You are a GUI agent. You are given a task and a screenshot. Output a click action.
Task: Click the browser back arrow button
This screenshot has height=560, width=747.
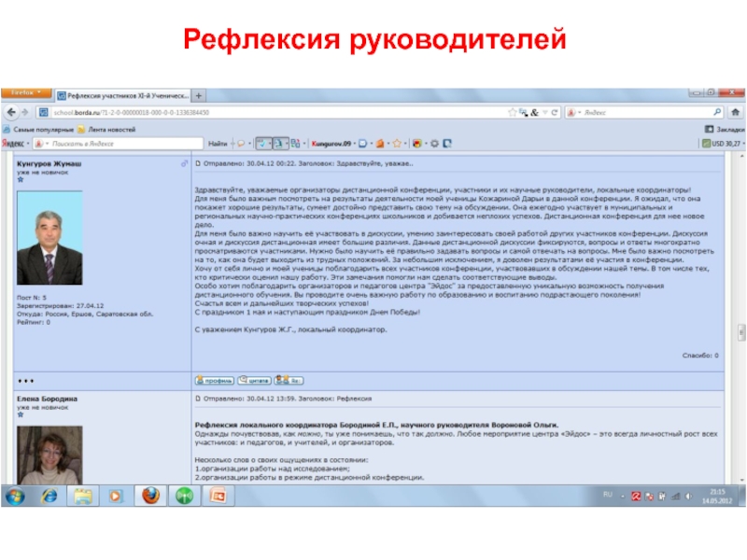pyautogui.click(x=11, y=112)
